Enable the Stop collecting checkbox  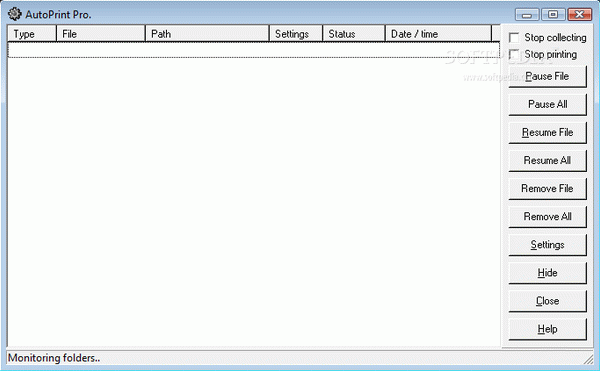[514, 37]
